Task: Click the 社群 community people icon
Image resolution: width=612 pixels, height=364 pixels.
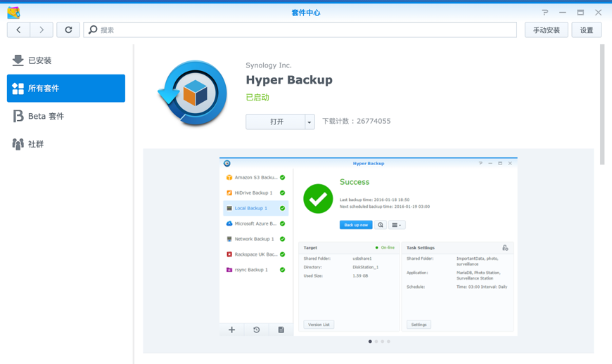Action: (x=18, y=144)
